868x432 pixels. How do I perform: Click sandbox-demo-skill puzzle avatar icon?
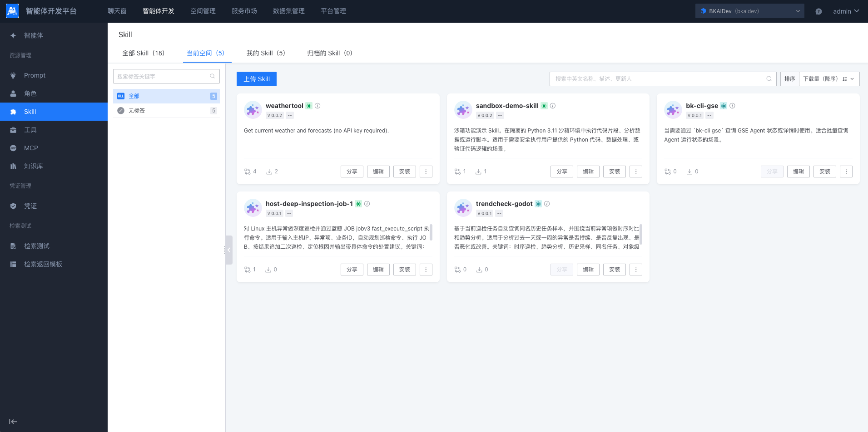(x=463, y=110)
